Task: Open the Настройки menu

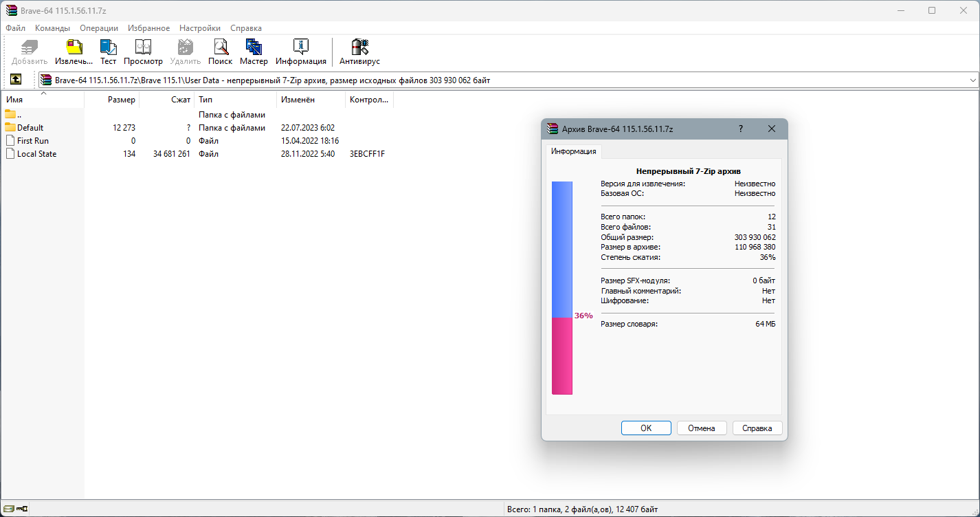Action: pos(200,28)
